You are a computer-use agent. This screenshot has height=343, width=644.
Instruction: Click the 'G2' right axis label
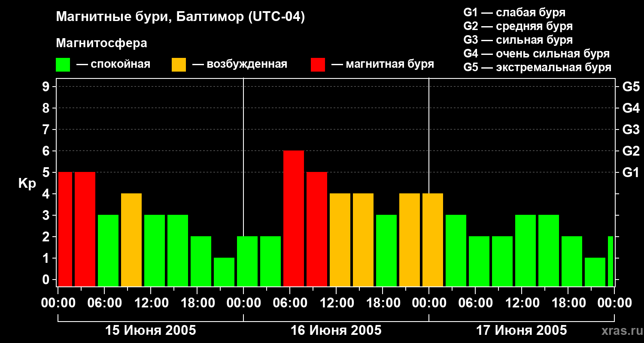(x=631, y=151)
